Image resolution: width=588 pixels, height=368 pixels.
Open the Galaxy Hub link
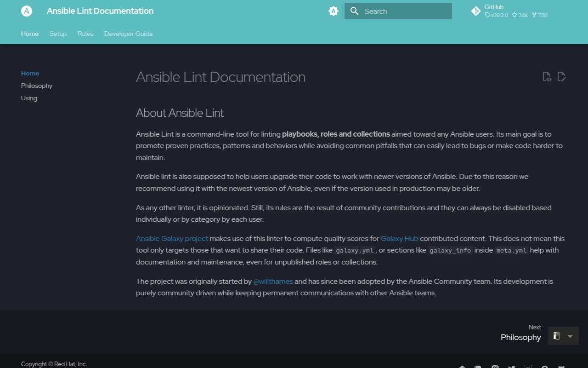399,238
